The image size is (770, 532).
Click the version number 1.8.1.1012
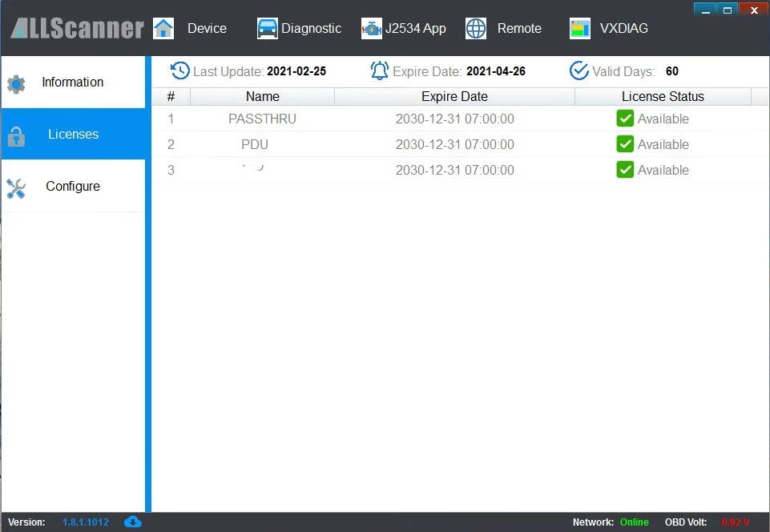pyautogui.click(x=86, y=522)
